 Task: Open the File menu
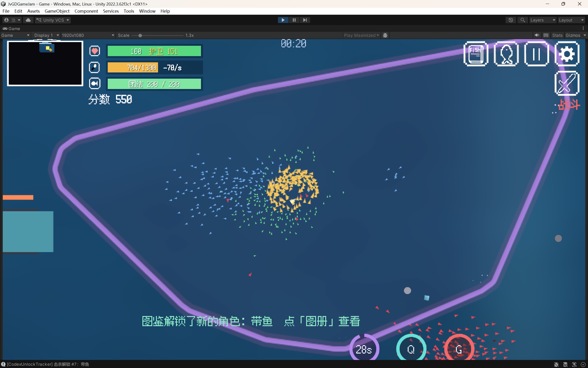click(x=6, y=11)
